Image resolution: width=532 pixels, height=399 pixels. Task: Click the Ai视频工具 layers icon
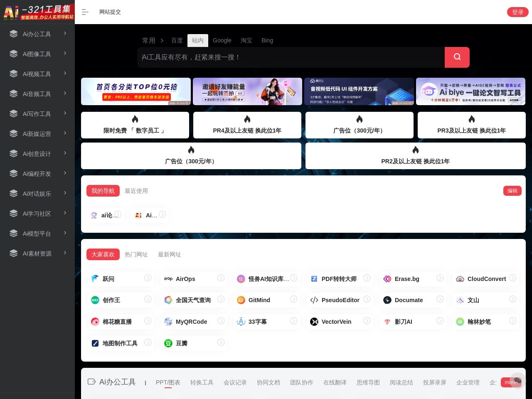coord(14,74)
